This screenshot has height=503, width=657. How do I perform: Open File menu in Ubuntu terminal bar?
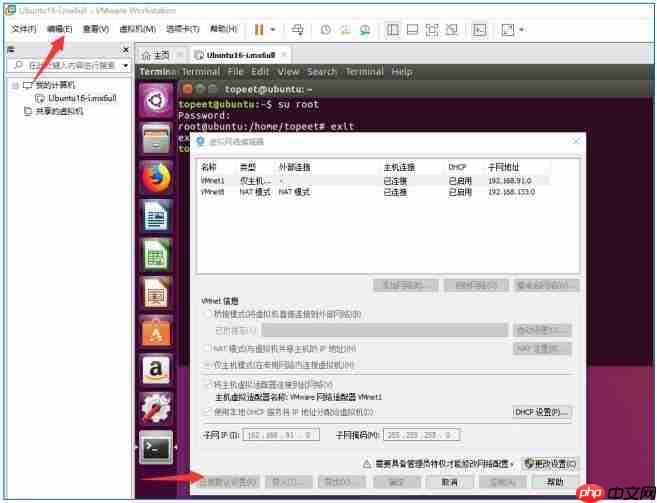pos(235,72)
